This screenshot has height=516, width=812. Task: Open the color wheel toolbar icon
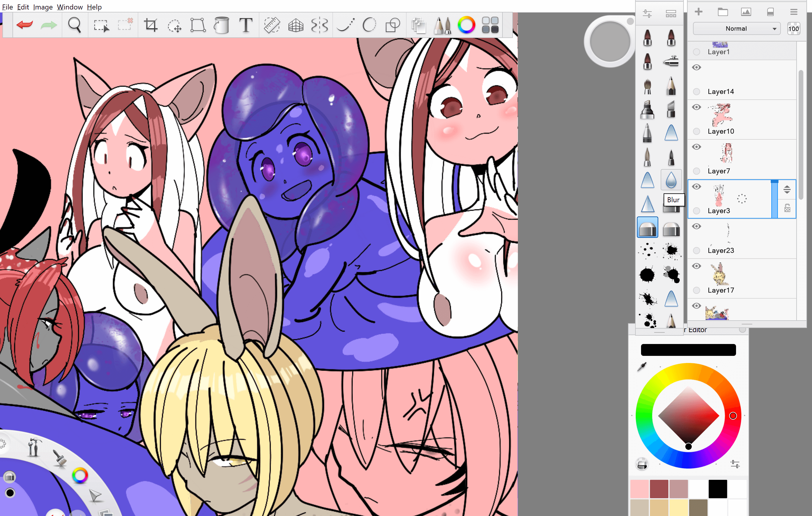[x=466, y=25]
